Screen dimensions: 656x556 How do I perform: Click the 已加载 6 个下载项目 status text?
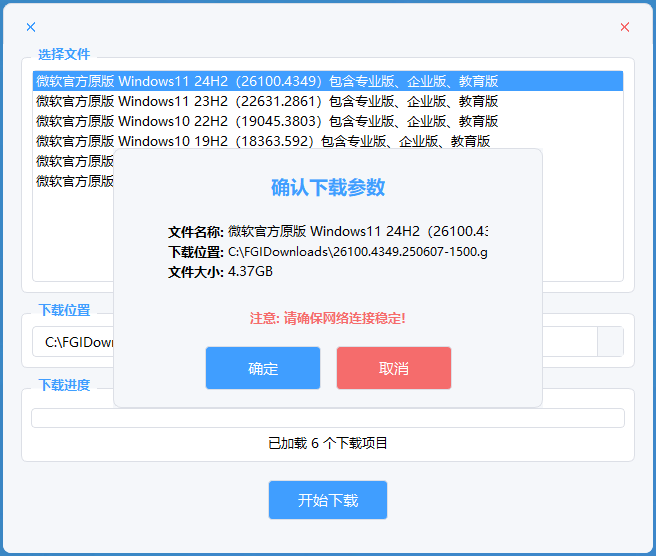(x=328, y=443)
